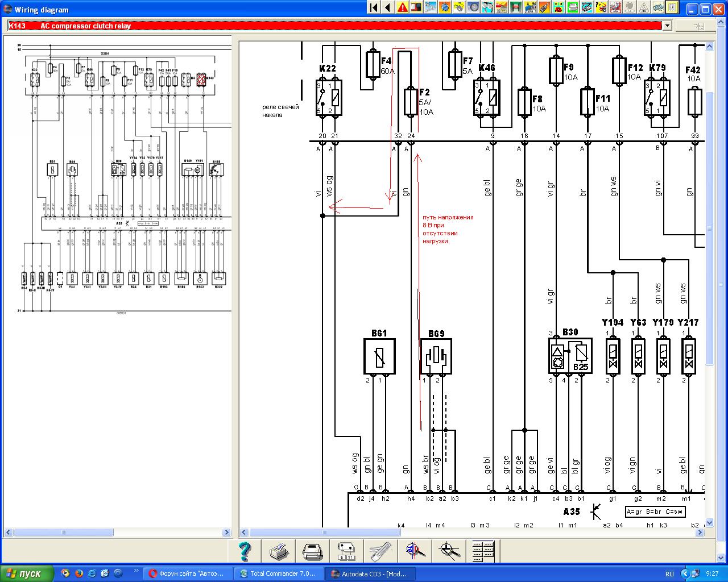
Task: Select the Autodata CD3 taskbar button
Action: tap(370, 573)
